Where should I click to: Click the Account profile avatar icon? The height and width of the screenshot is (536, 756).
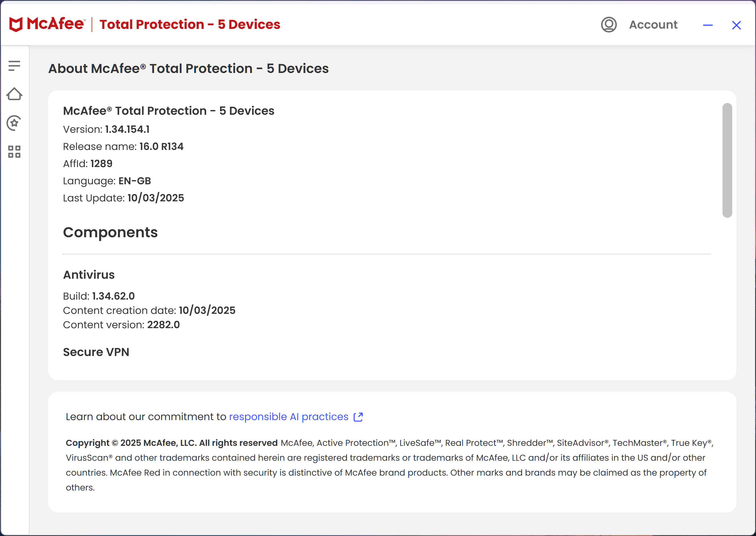(609, 25)
